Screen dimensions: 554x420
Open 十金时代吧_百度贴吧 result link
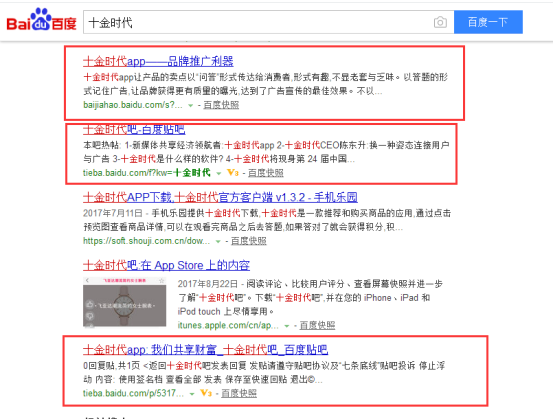[134, 130]
